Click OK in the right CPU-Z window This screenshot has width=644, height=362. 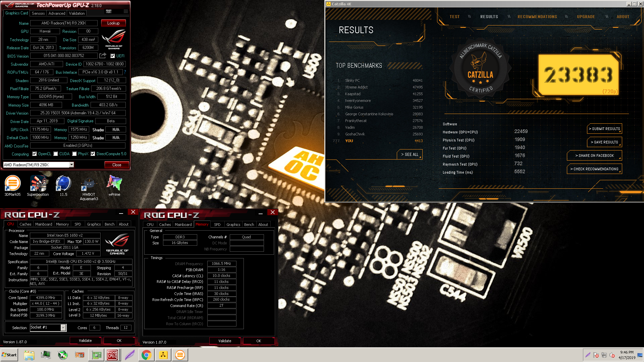259,341
